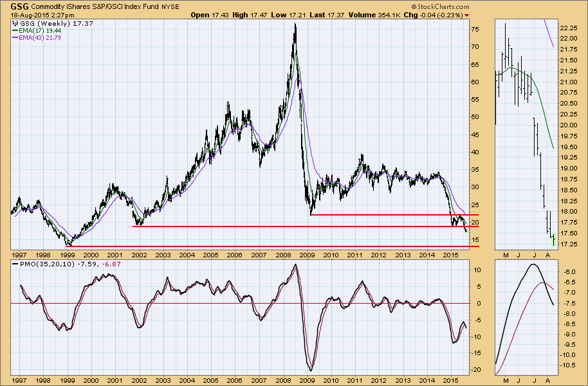Click the 15 price axis label
Image resolution: width=588 pixels, height=386 pixels.
click(x=475, y=240)
